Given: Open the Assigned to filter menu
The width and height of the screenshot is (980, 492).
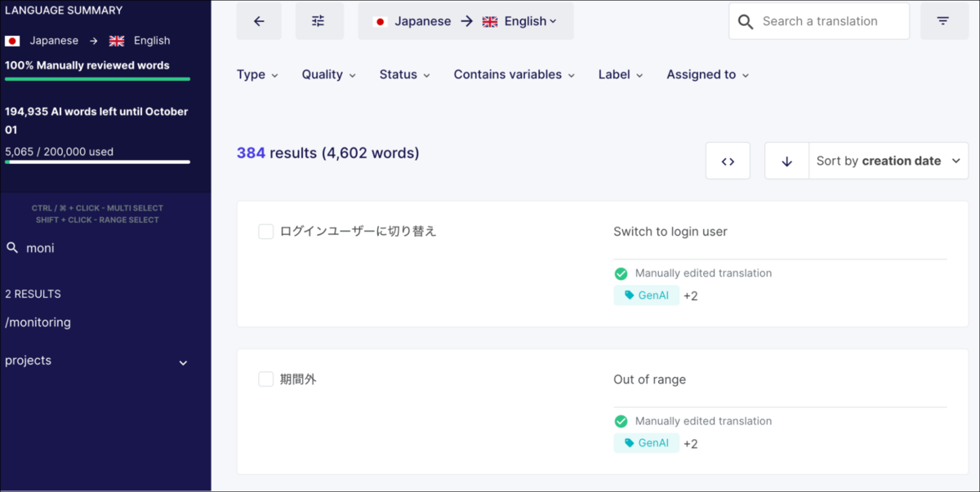Looking at the screenshot, I should point(707,74).
